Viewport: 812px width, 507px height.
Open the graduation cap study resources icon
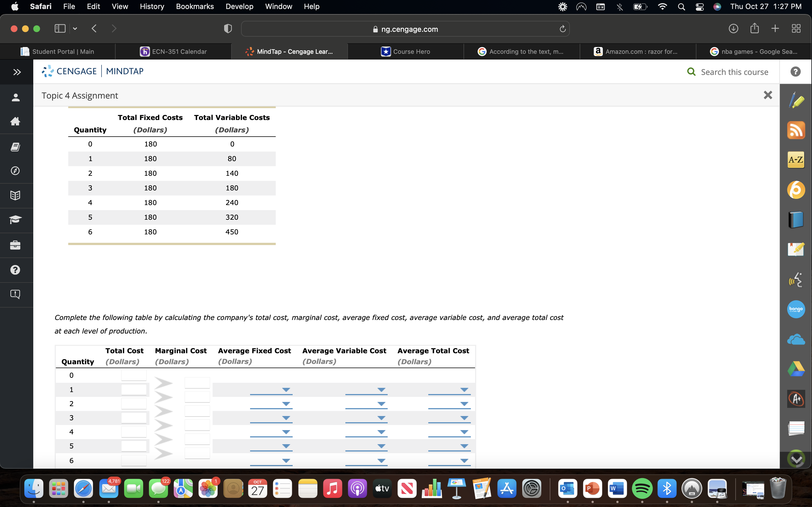(16, 220)
